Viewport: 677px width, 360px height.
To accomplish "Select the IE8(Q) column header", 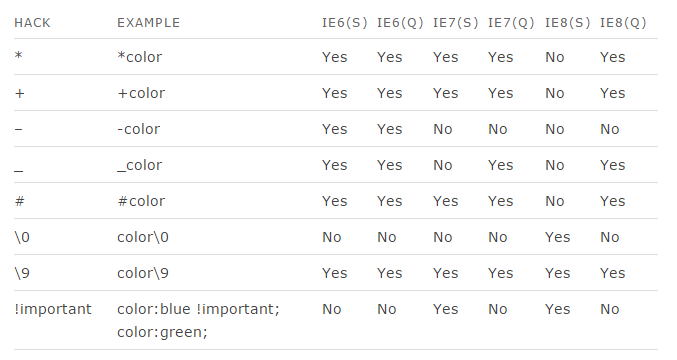I will 623,23.
